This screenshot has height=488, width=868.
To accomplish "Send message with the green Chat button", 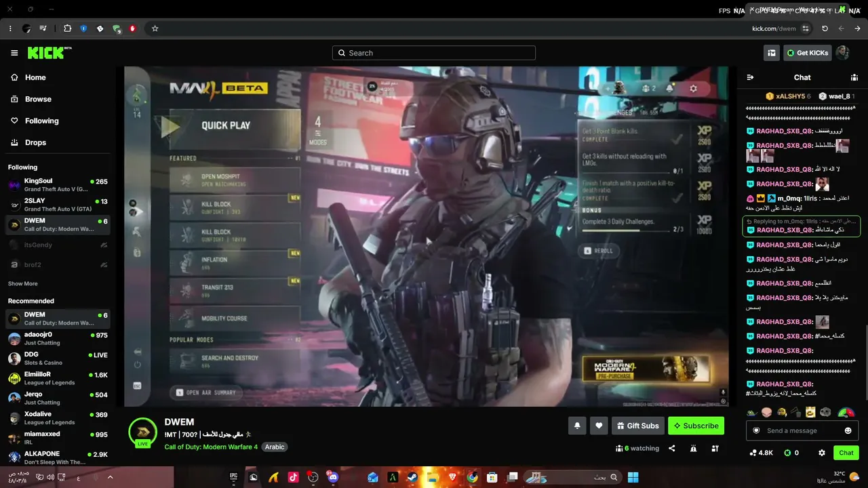I will tap(846, 453).
